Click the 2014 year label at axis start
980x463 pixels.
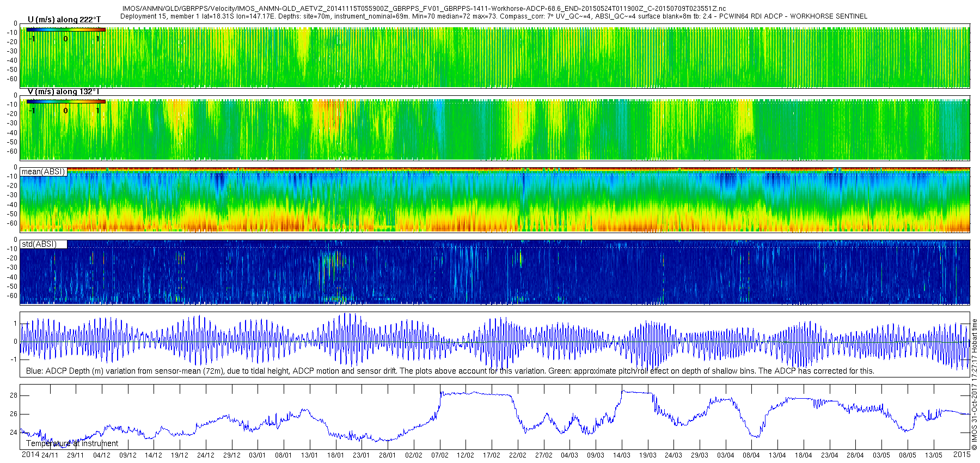click(30, 454)
